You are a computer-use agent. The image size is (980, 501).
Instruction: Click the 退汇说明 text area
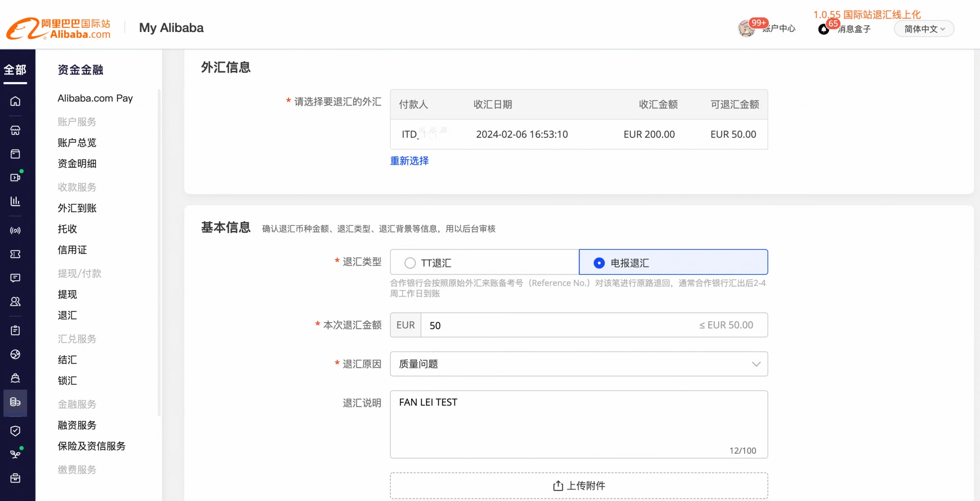(x=578, y=424)
